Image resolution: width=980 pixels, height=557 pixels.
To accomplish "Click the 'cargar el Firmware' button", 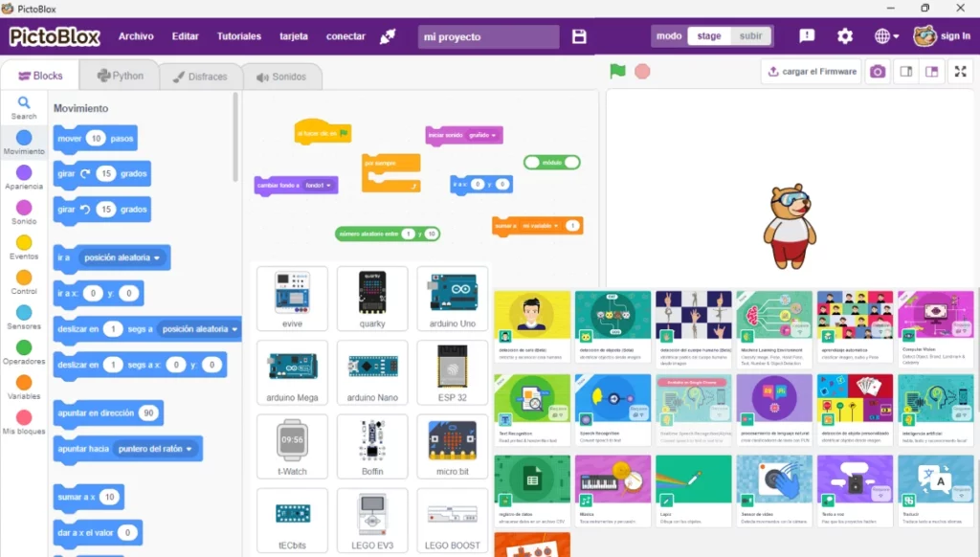I will pos(812,72).
